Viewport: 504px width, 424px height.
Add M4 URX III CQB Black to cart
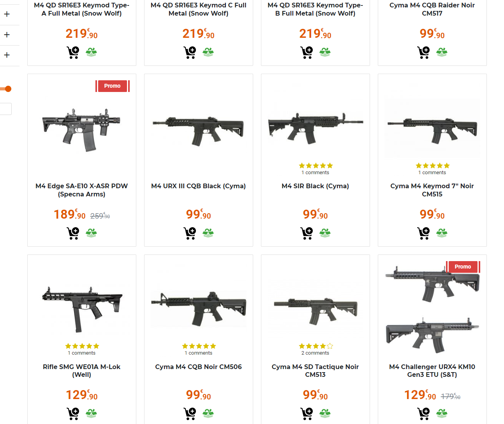(x=190, y=233)
